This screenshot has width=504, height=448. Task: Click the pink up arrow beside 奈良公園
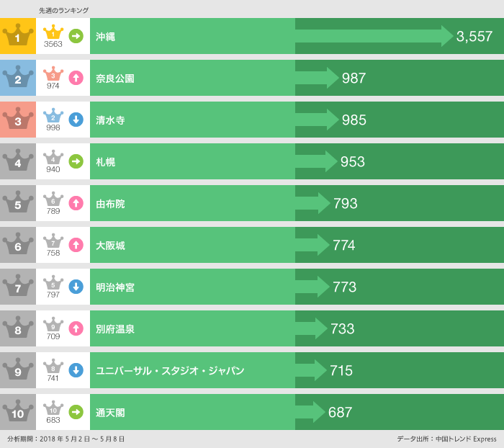point(76,78)
